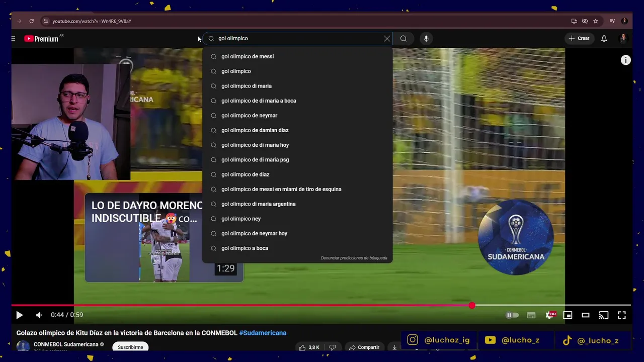Bookmark this page with the star icon
Viewport: 644px width, 362px height.
tap(596, 21)
